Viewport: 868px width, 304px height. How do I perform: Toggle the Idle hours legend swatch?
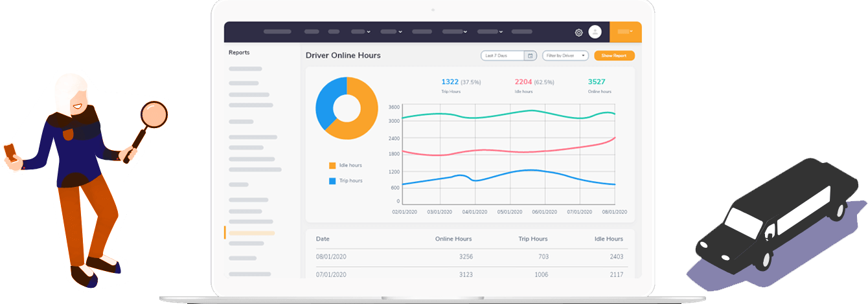(332, 166)
